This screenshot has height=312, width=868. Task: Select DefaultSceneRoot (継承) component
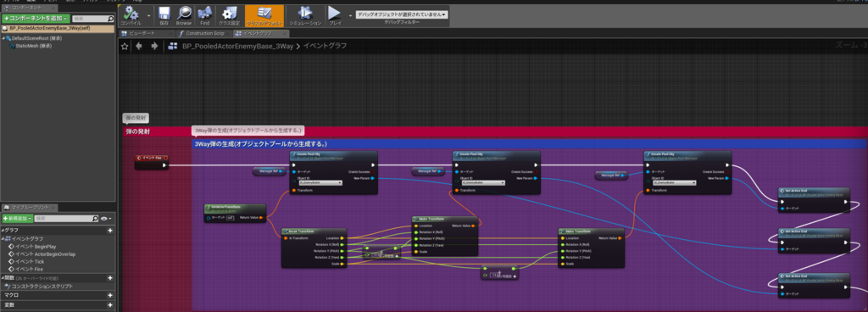[x=36, y=38]
